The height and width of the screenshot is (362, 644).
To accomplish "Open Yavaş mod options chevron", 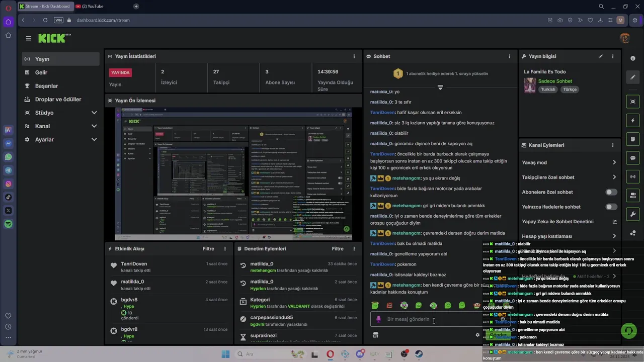I will [614, 162].
